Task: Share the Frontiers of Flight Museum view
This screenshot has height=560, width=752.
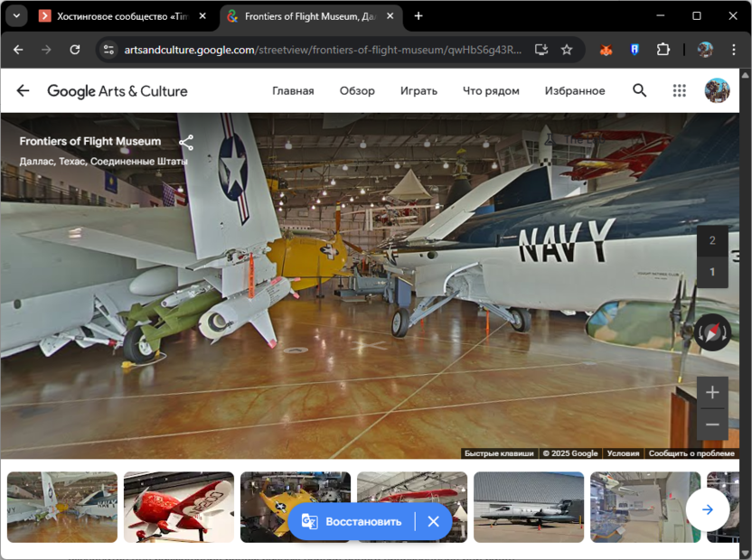Action: [x=186, y=143]
